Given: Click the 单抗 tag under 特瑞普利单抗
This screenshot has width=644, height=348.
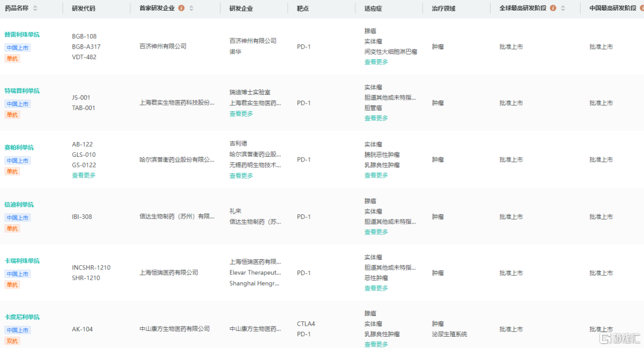Looking at the screenshot, I should point(12,114).
